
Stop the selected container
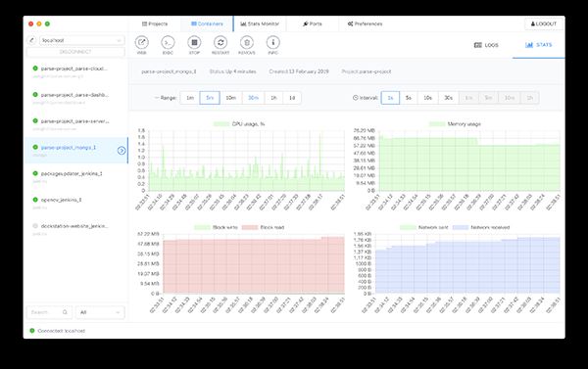tap(194, 43)
